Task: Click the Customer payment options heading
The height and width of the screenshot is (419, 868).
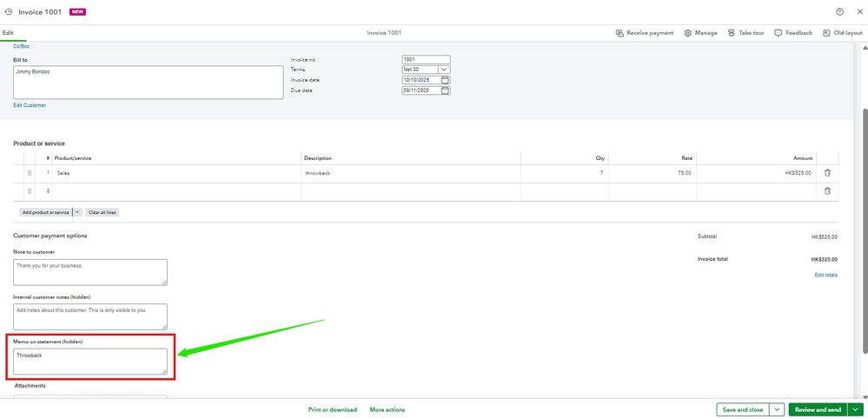Action: pyautogui.click(x=50, y=236)
